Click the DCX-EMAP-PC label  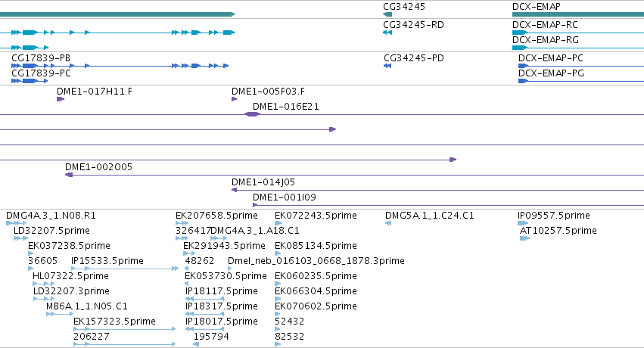[x=551, y=57]
